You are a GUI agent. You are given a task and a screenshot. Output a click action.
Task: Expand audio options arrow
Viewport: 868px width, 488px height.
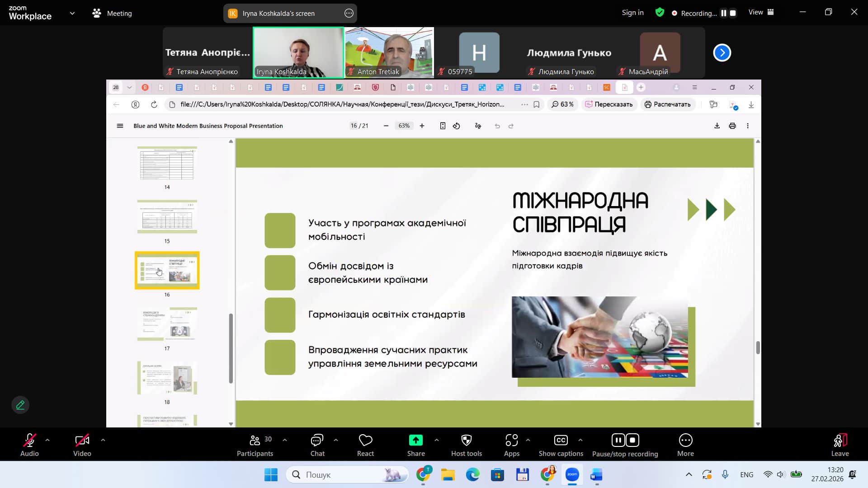pos(47,440)
